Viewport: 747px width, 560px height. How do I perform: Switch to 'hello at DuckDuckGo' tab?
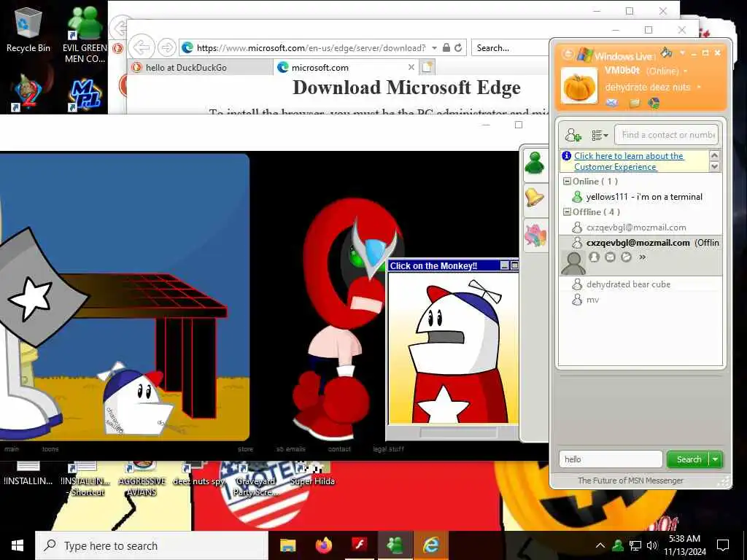click(x=200, y=68)
